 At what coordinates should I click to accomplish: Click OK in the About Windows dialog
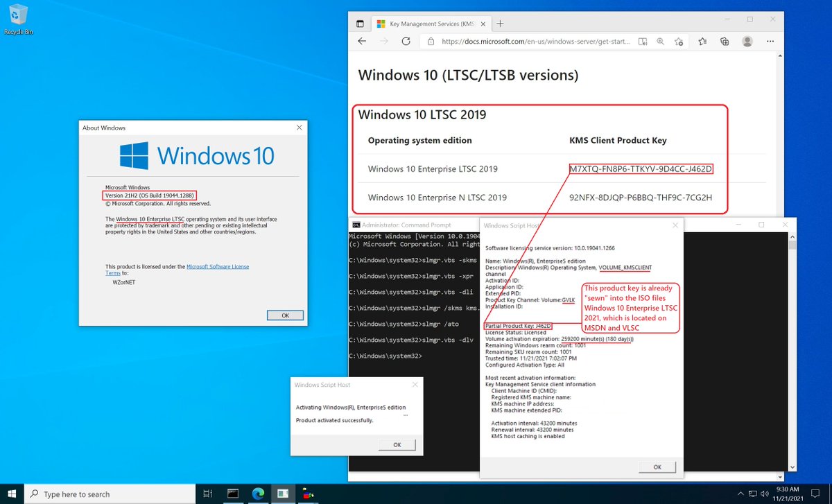coord(284,315)
